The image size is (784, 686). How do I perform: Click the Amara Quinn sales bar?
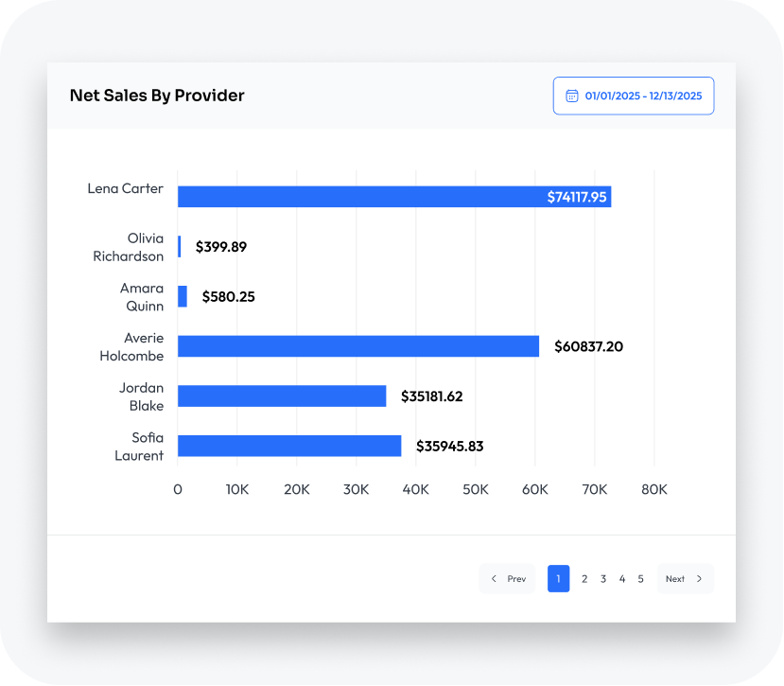click(183, 296)
